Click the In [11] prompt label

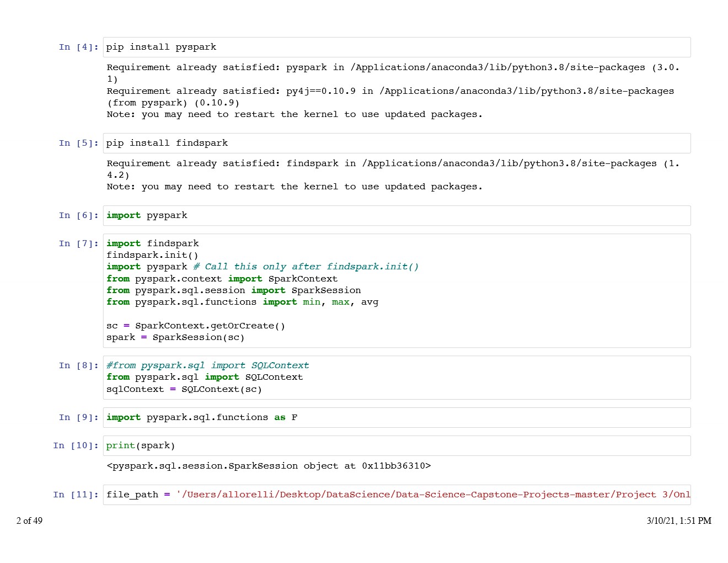[76, 495]
